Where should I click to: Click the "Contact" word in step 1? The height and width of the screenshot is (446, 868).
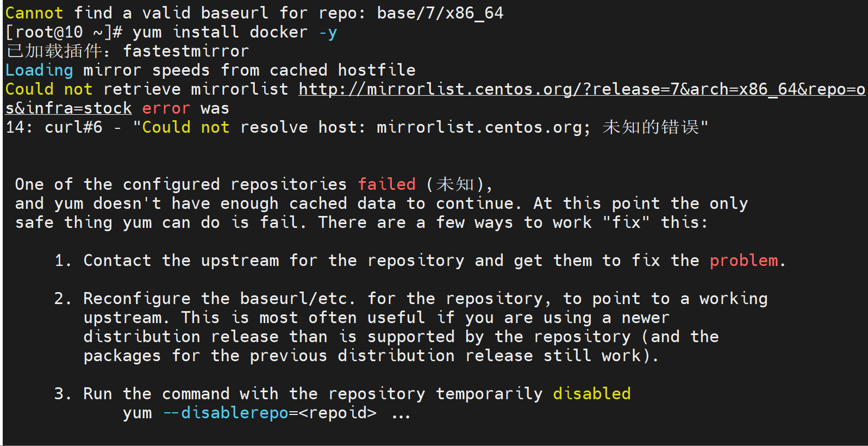117,261
